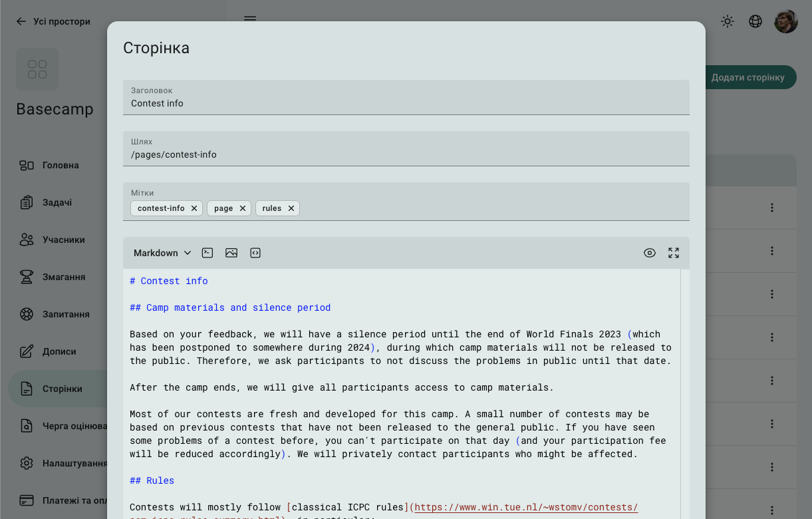This screenshot has height=519, width=812.
Task: Remove the contest-info tag
Action: tap(194, 208)
